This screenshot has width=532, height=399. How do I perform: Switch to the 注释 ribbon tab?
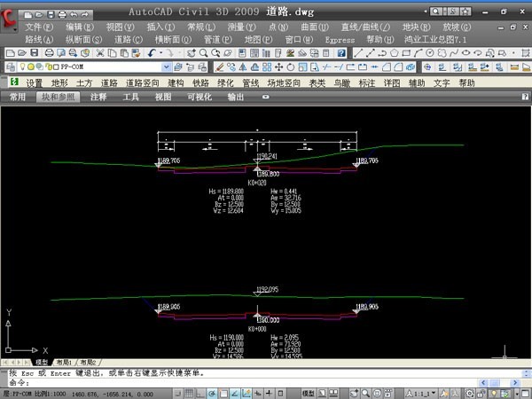(98, 97)
